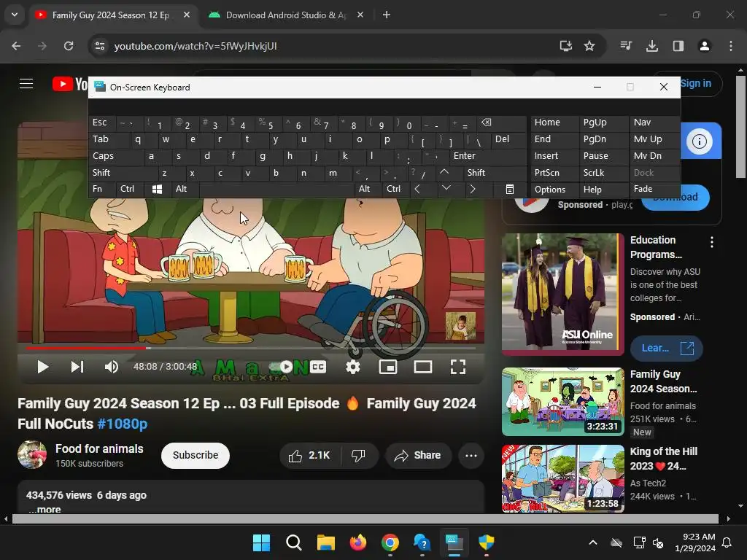Open Chrome three-dot menu
Screen dimensions: 747x560
(730, 46)
